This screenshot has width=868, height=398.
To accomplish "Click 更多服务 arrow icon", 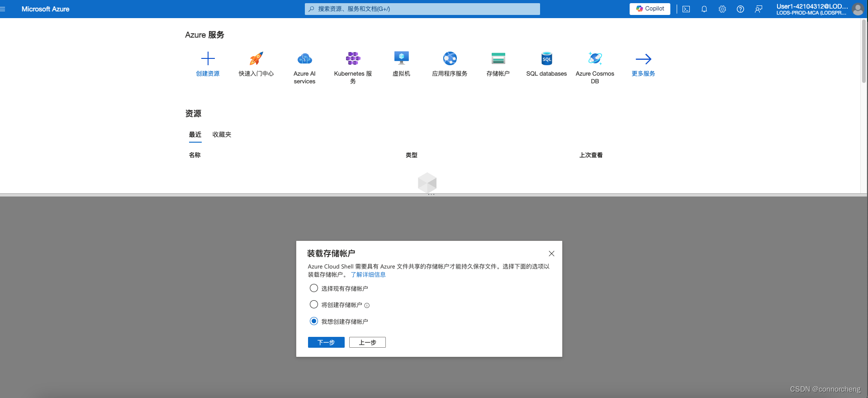I will click(643, 59).
